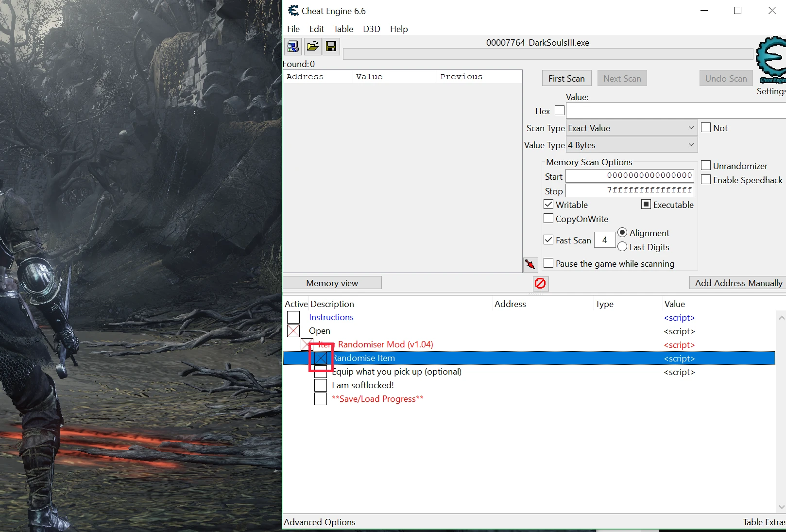Activate the Instructions script checkbox
Screen dimensions: 786x532
tap(293, 317)
